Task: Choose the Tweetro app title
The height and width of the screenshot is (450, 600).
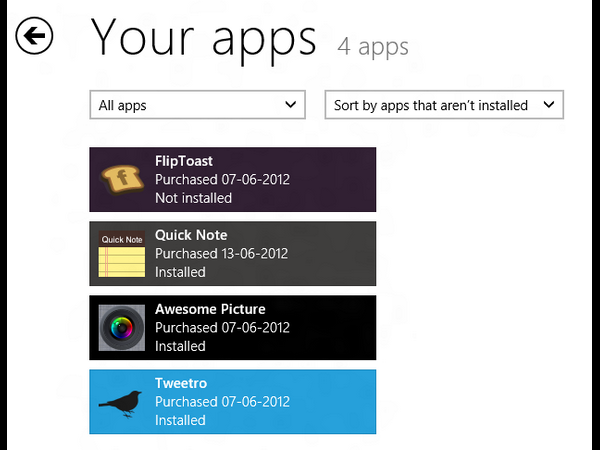Action: (x=182, y=383)
